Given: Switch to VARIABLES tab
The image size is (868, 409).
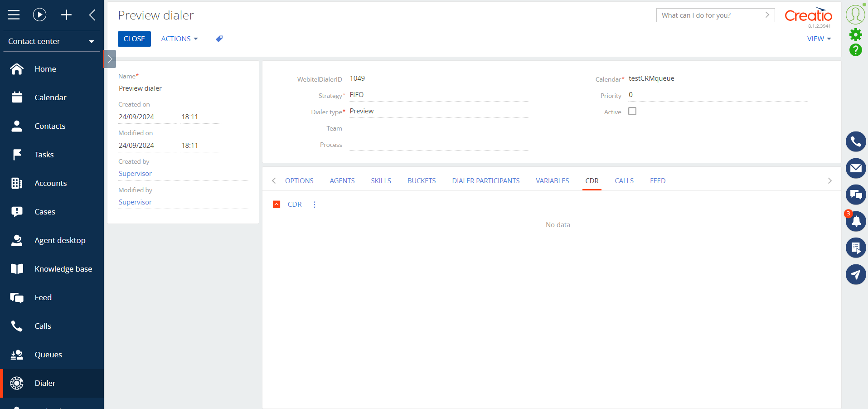Looking at the screenshot, I should tap(553, 181).
